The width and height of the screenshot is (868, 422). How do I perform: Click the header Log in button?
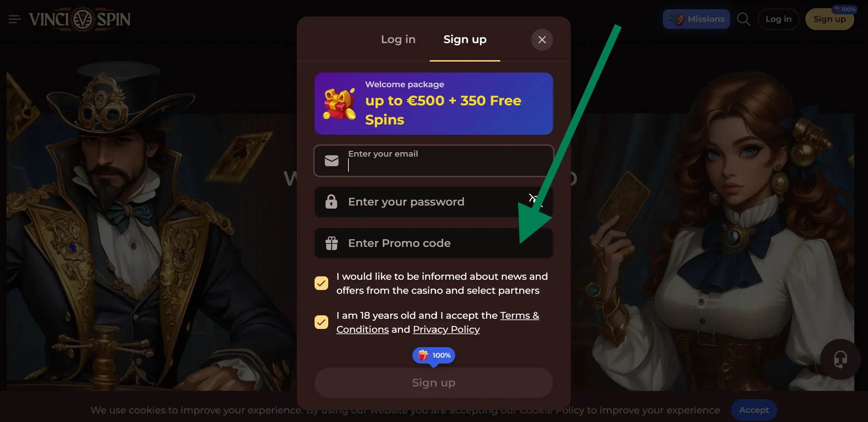coord(778,19)
